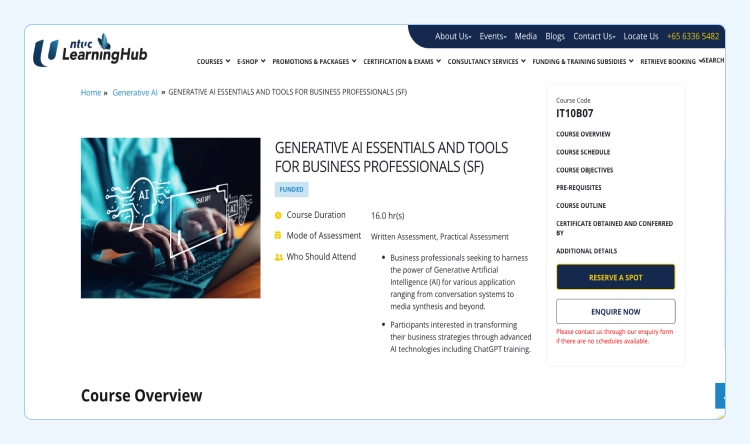Click the Reserve a Spot button
750x444 pixels.
616,277
